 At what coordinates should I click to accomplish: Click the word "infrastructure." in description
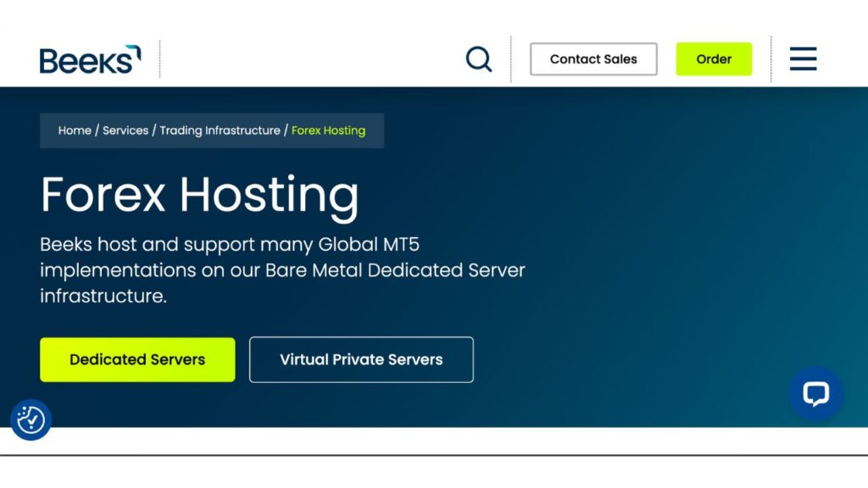(x=103, y=297)
